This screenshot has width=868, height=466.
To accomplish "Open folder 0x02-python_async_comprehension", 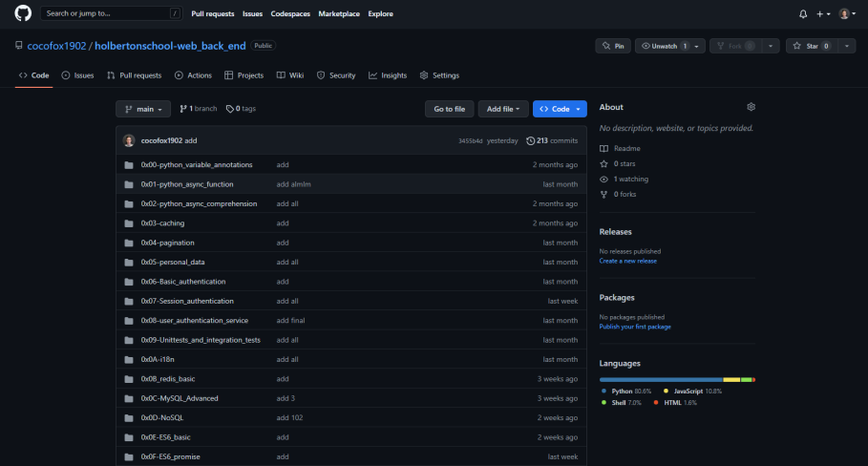I will [x=199, y=203].
